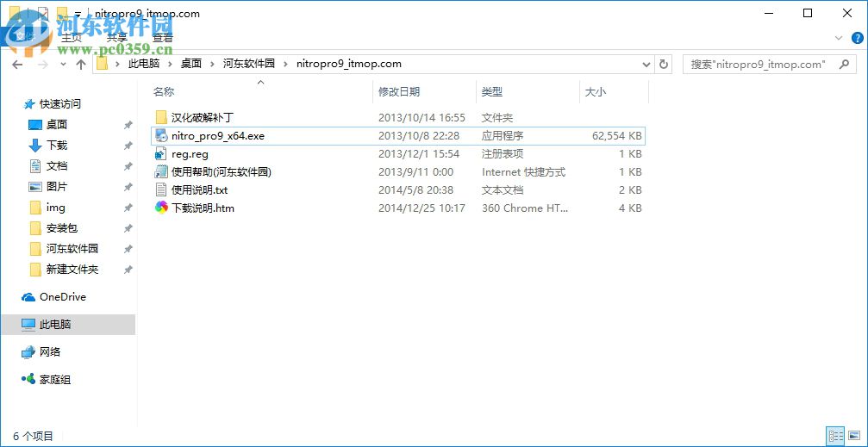The image size is (868, 447).
Task: Select the reg.reg registry file icon
Action: [x=161, y=154]
